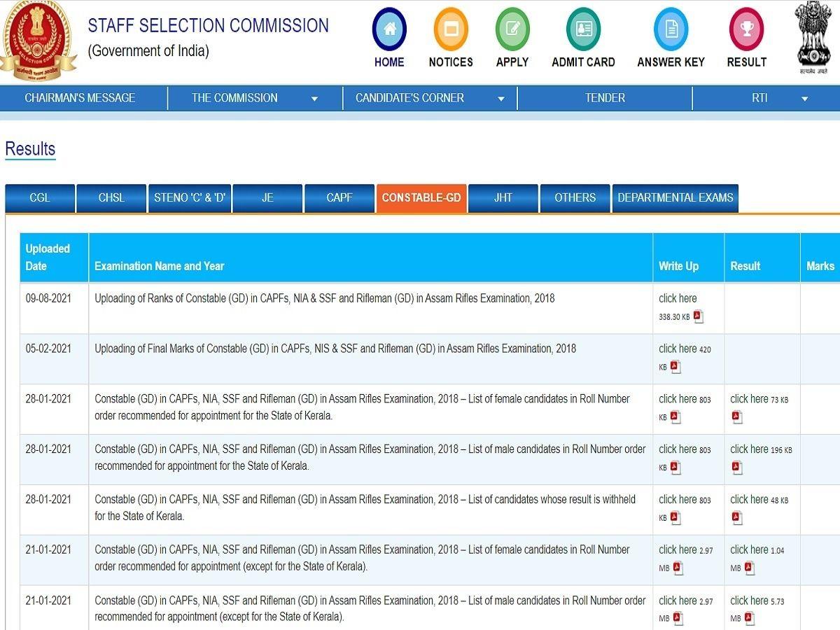Click the HOME label link

coord(389,62)
